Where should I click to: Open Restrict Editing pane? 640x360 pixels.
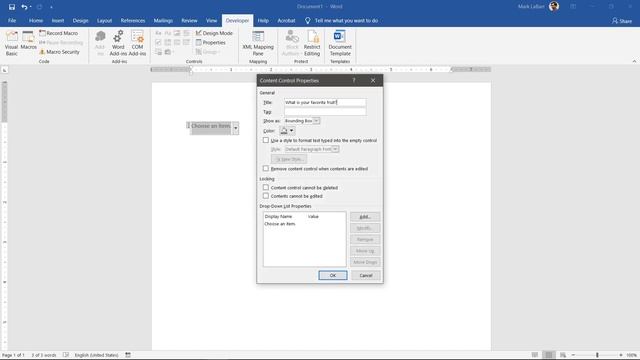312,43
